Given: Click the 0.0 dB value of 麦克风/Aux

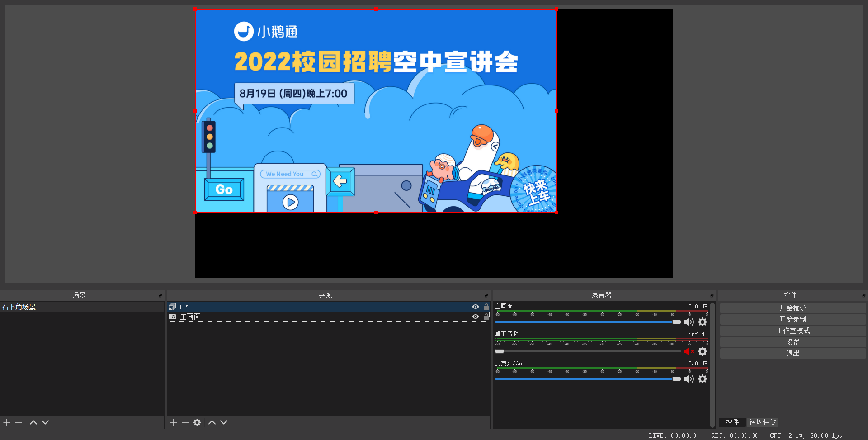Looking at the screenshot, I should pyautogui.click(x=698, y=364).
